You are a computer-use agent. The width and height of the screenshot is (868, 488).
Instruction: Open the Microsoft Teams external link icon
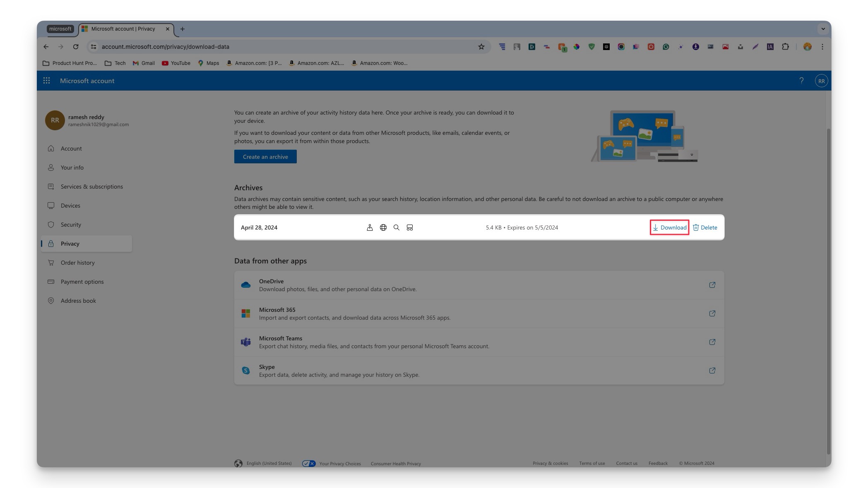coord(712,342)
